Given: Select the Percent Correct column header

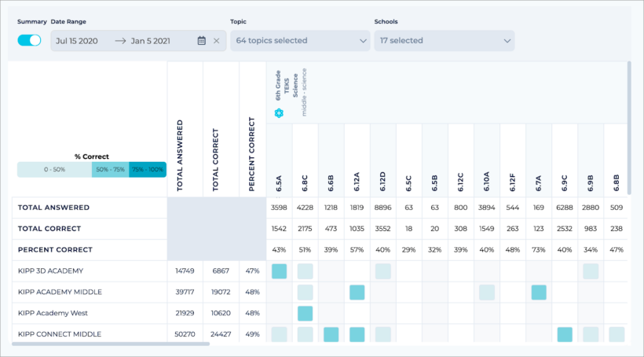Looking at the screenshot, I should click(252, 154).
